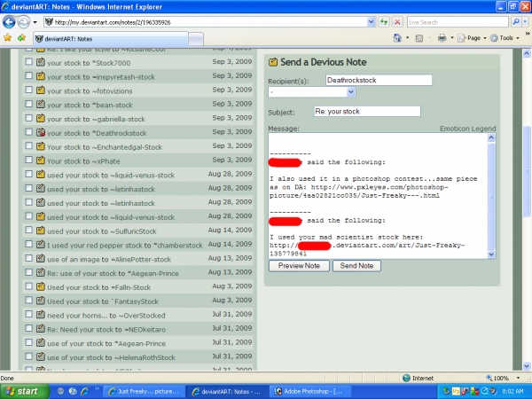Viewport: 532px width, 399px height.
Task: Click note icon for 'your stock to *Stock7000'
Action: [x=41, y=62]
